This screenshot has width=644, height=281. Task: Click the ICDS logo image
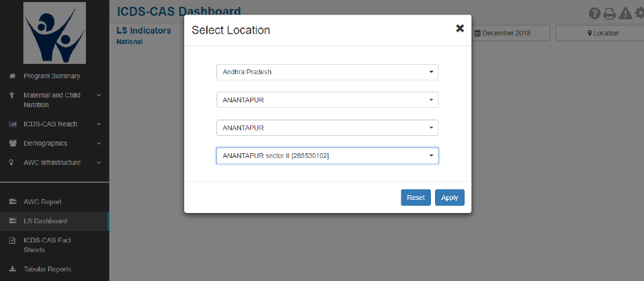pyautogui.click(x=54, y=32)
